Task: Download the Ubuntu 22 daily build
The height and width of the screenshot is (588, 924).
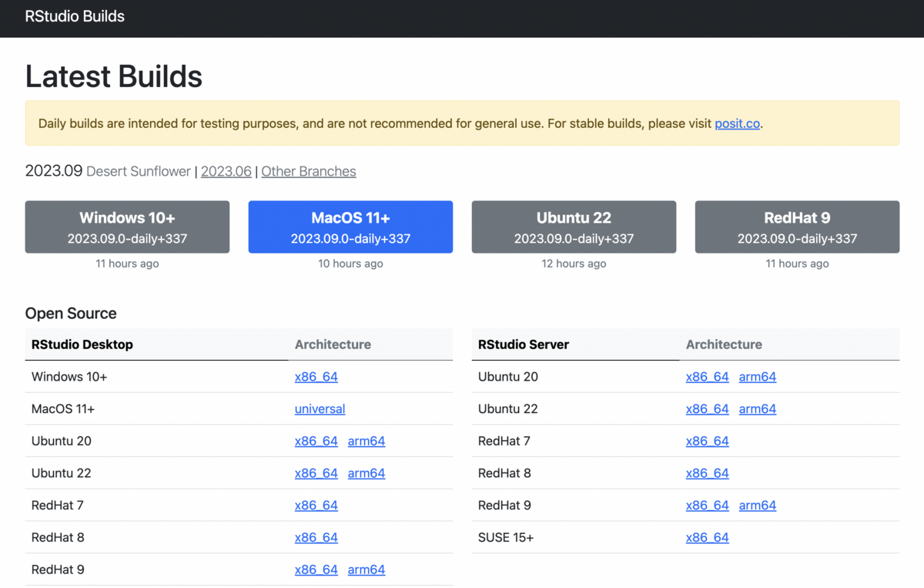Action: click(x=574, y=227)
